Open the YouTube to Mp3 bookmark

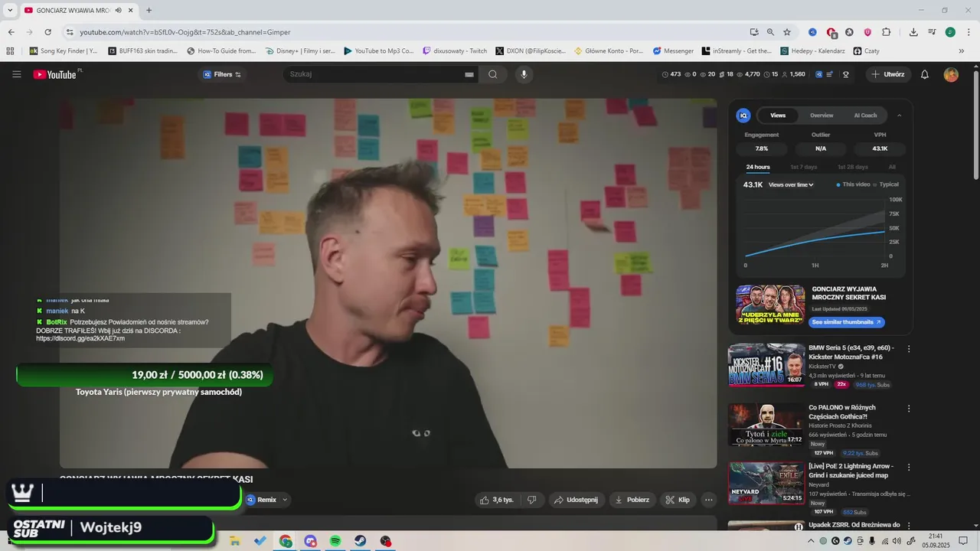pos(378,51)
